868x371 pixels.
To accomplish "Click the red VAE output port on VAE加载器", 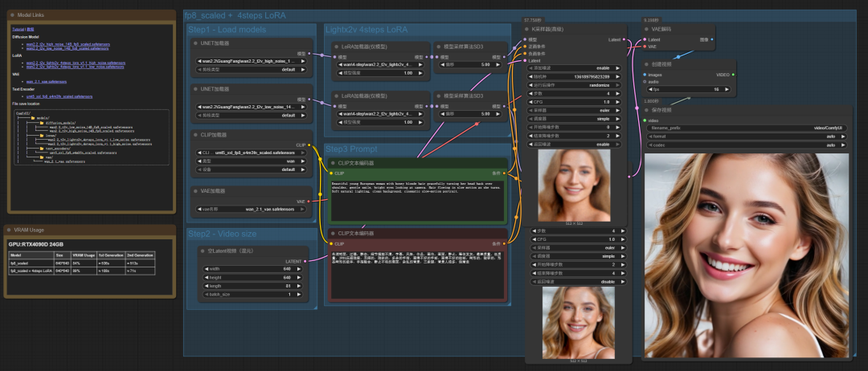I will pyautogui.click(x=309, y=202).
